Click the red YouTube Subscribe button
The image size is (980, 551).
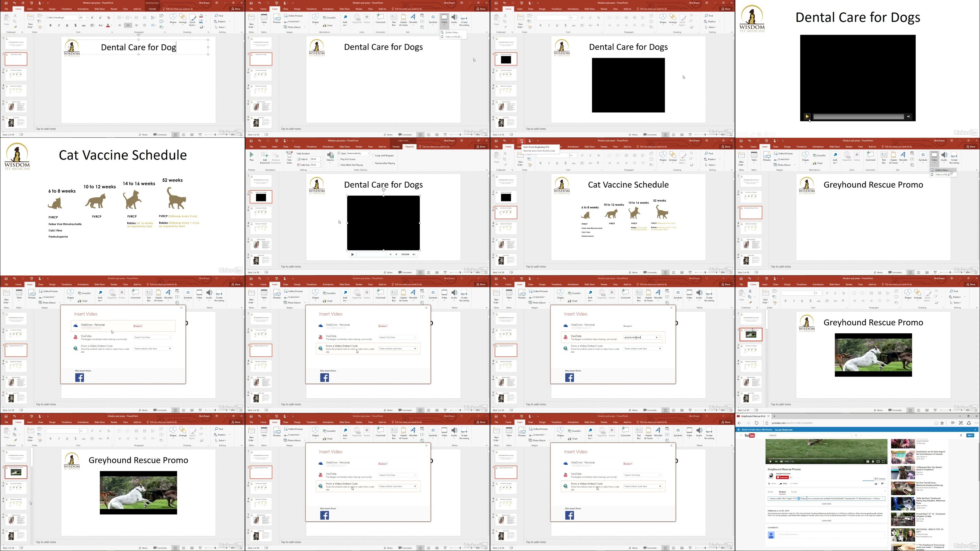point(782,477)
